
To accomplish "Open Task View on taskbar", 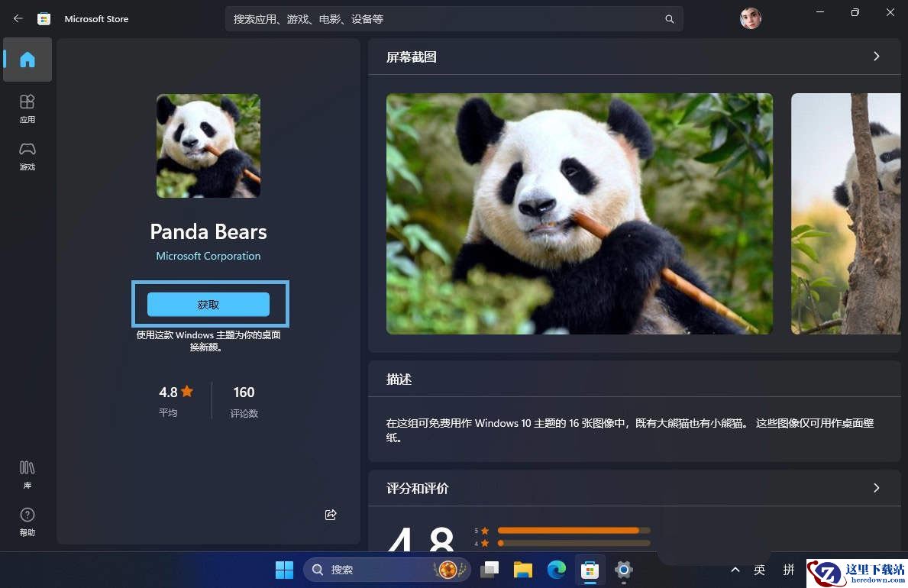I will pyautogui.click(x=490, y=570).
